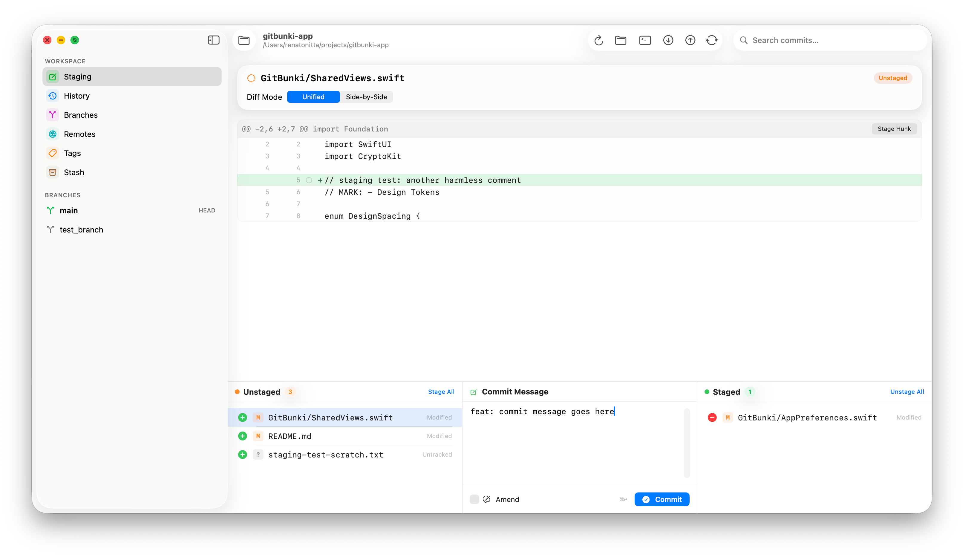
Task: Click the 'import CryptoKit' code line
Action: (580, 157)
